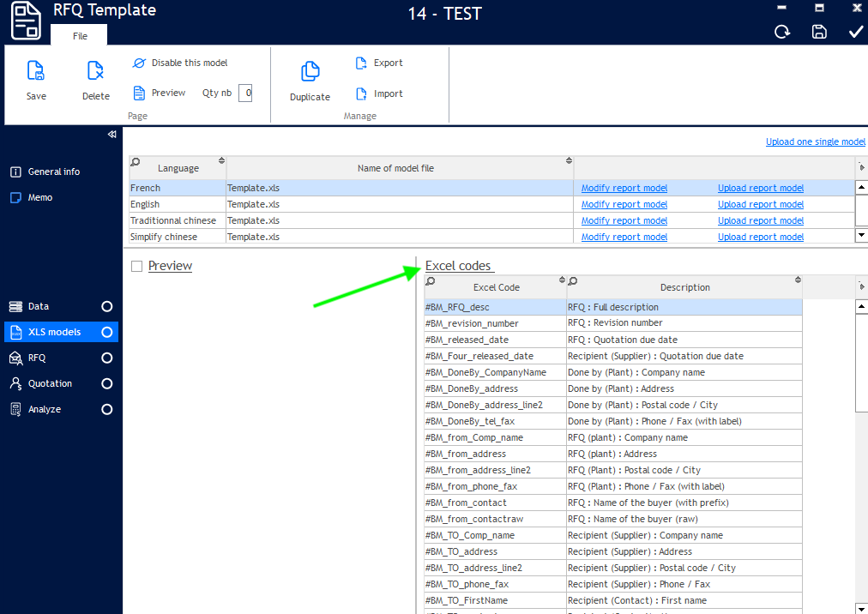Toggle the Quotation section radio circle
This screenshot has height=614, width=868.
(107, 383)
